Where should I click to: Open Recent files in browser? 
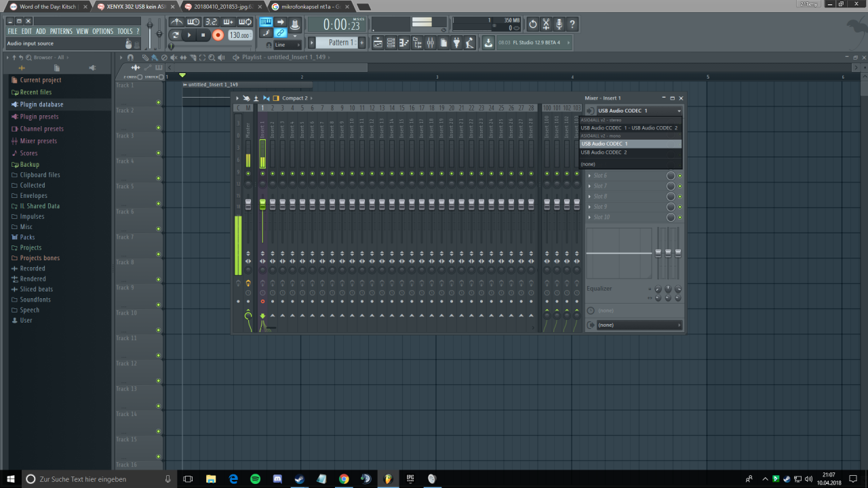(36, 92)
